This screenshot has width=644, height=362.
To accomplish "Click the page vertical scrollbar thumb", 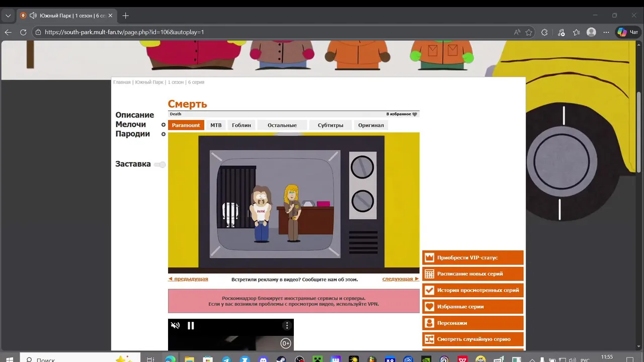I will (639, 133).
